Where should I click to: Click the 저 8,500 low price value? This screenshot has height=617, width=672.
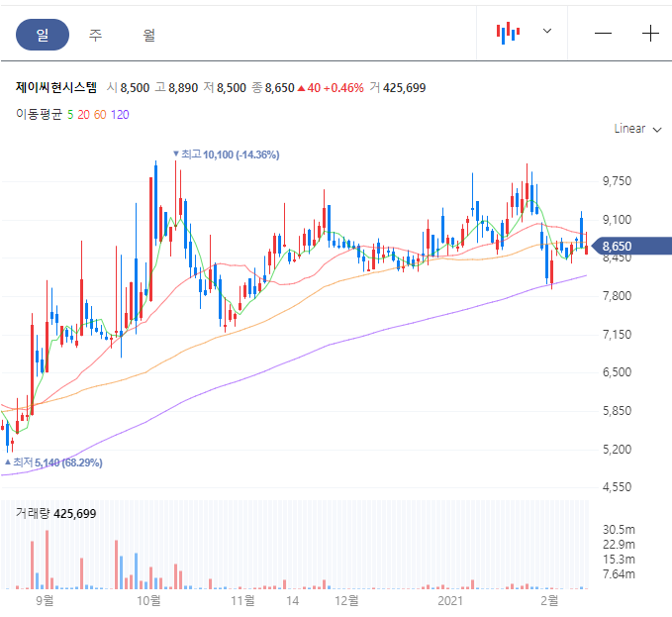coord(225,88)
